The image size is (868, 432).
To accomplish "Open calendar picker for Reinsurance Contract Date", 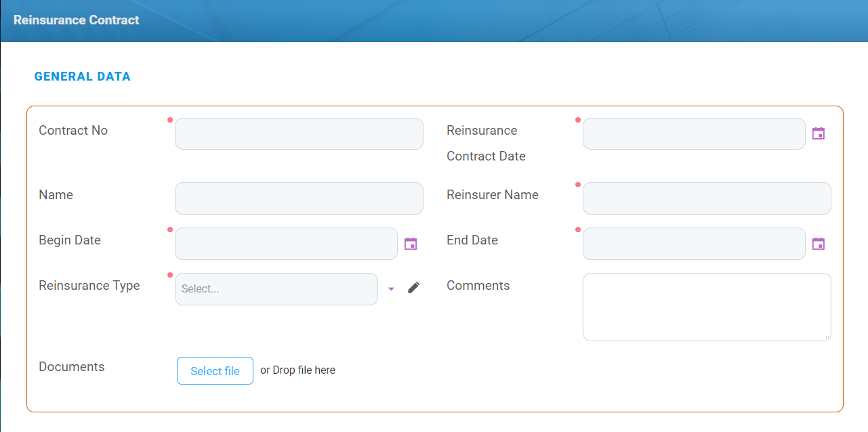I will point(819,133).
